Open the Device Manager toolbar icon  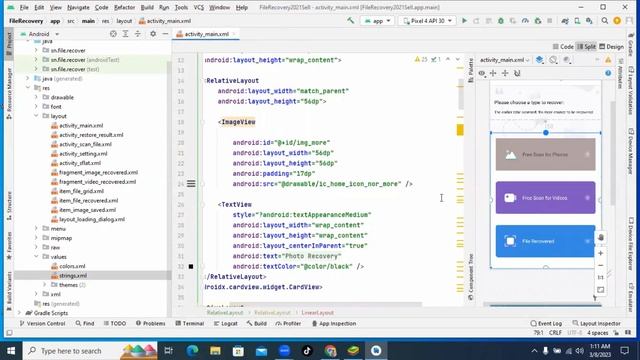point(577,21)
